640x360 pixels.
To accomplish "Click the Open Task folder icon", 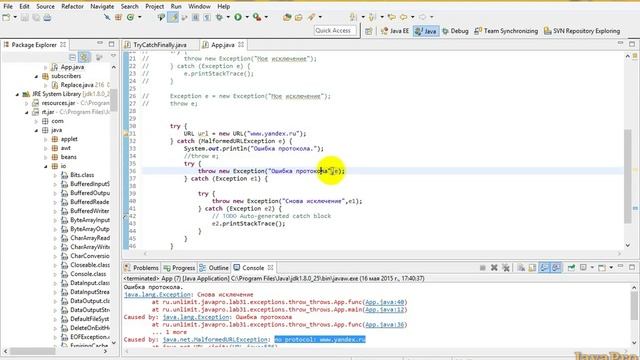I will pyautogui.click(x=298, y=17).
